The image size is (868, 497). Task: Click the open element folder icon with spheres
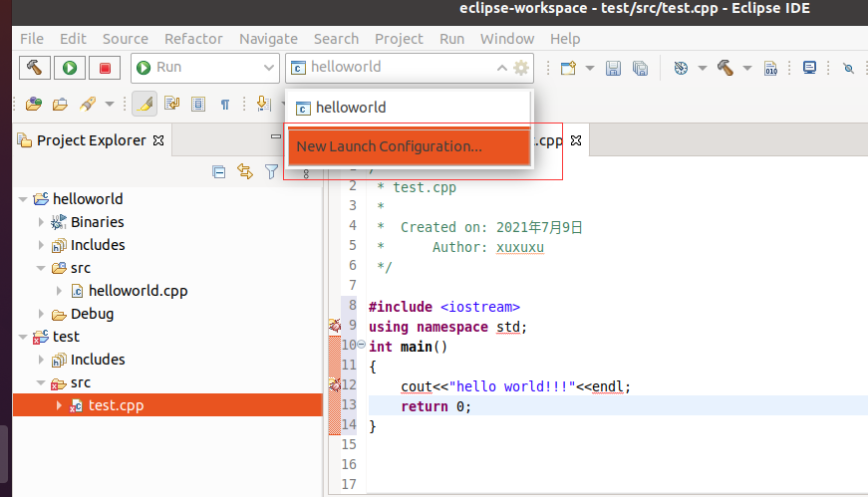pos(34,104)
